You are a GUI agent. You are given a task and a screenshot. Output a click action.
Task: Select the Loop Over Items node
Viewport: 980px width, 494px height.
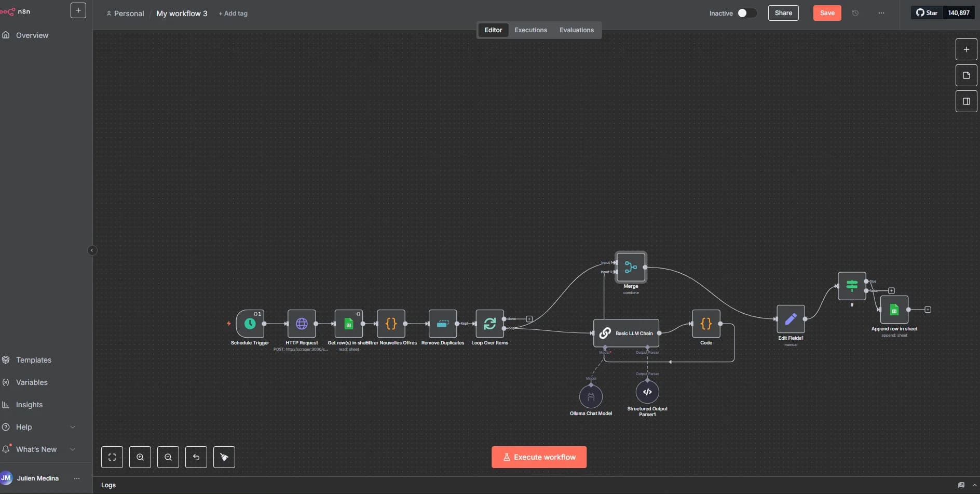pos(489,324)
